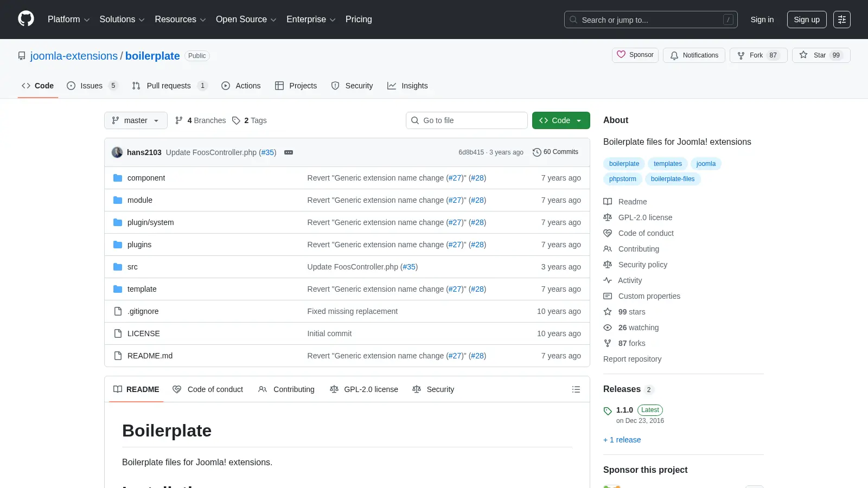Click the eye icon beside 26 watching
Image resolution: width=868 pixels, height=488 pixels.
(x=608, y=328)
